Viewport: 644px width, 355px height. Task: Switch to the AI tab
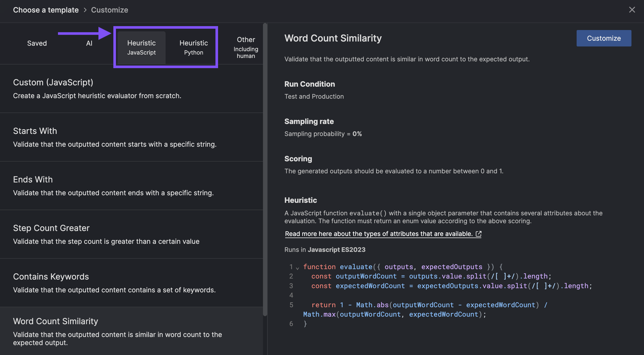pos(89,43)
